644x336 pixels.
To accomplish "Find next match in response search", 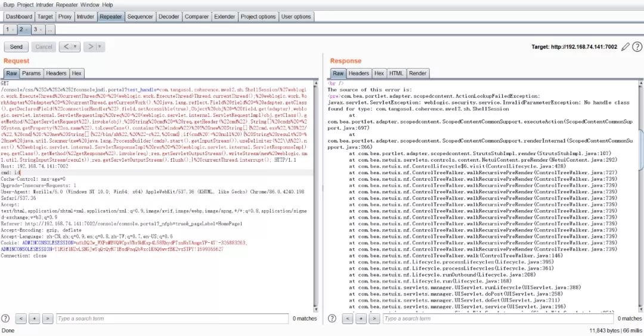I will tap(374, 318).
